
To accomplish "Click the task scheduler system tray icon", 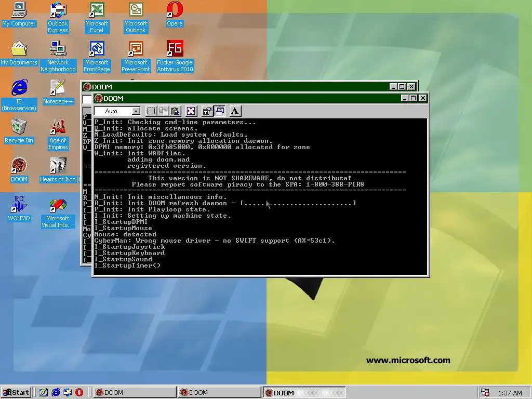I will (486, 393).
